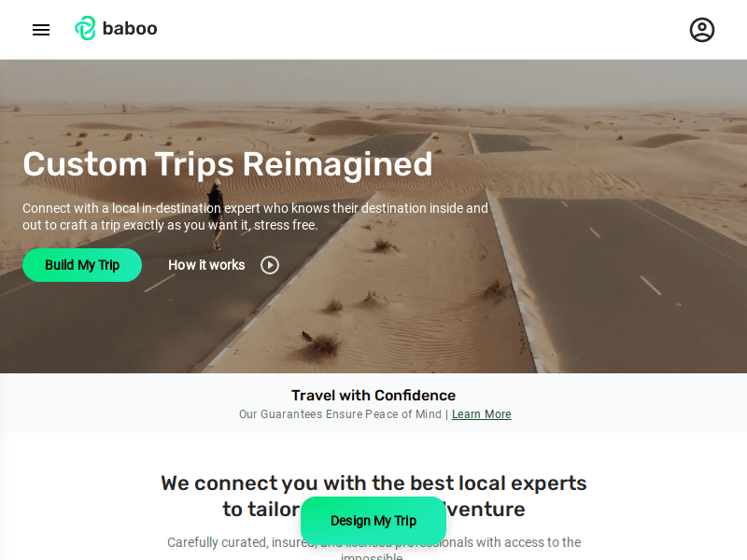Click the empty white header bar area

point(420,30)
